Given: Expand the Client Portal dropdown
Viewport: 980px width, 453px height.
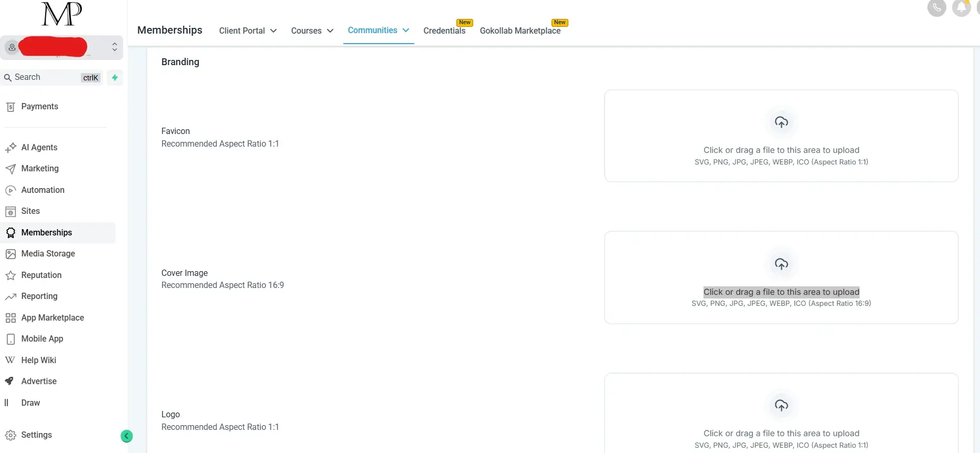Looking at the screenshot, I should click(x=273, y=31).
